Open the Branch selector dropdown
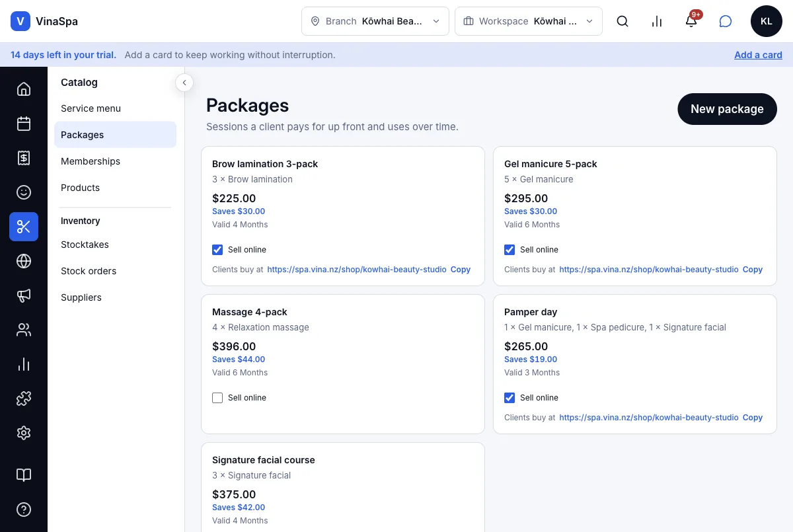Viewport: 793px width, 532px height. pyautogui.click(x=375, y=21)
